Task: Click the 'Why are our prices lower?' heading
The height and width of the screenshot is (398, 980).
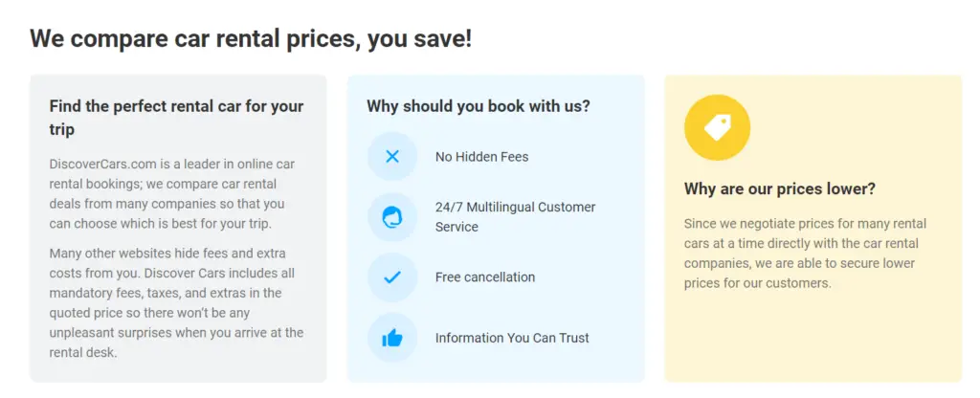Action: click(780, 188)
